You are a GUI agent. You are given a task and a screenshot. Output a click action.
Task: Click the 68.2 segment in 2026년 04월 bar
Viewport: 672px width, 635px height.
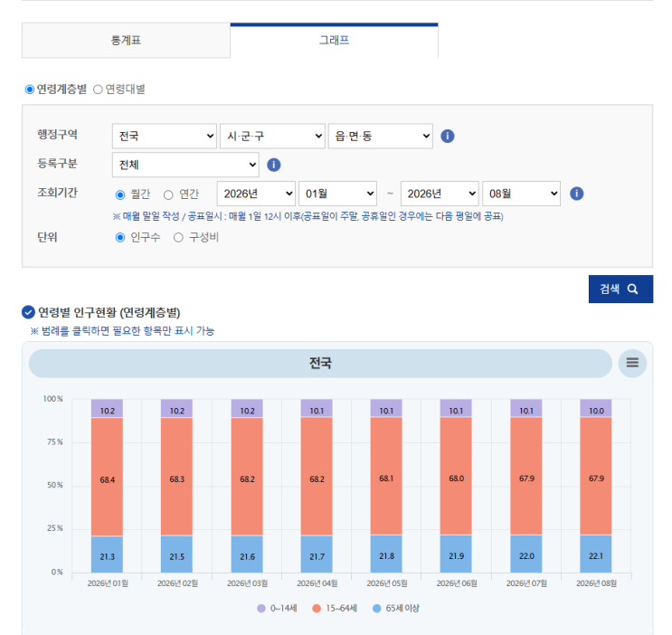click(x=317, y=477)
